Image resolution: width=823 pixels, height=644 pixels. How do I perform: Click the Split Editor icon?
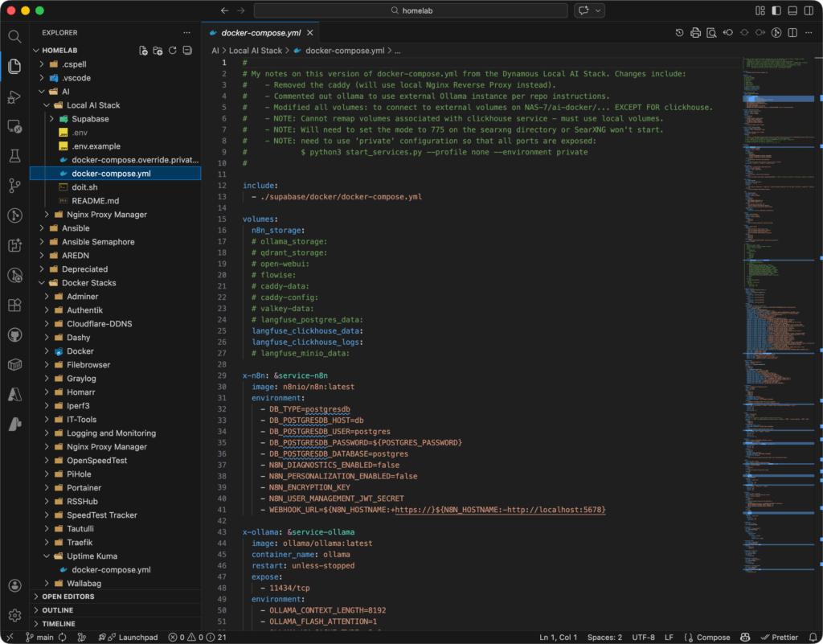[792, 33]
